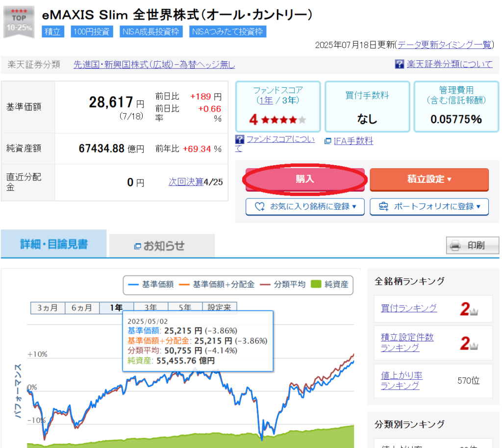502x448 pixels.
Task: Select the 5年 chart period
Action: coord(185,307)
